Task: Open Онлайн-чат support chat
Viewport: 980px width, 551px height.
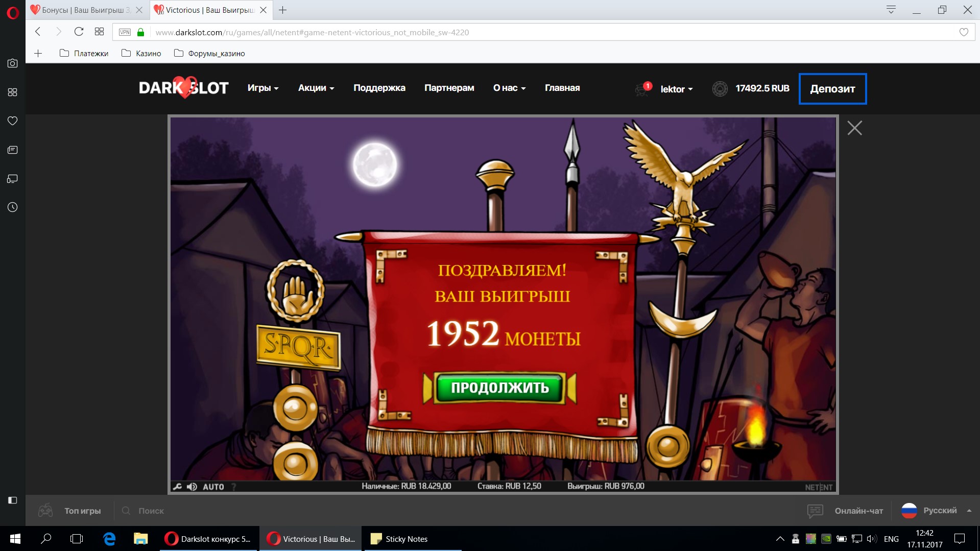Action: pyautogui.click(x=846, y=511)
